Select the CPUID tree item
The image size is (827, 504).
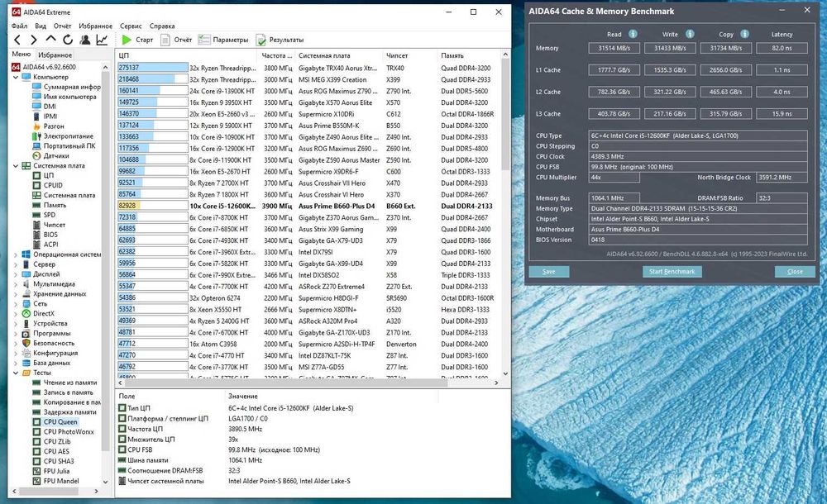point(48,186)
